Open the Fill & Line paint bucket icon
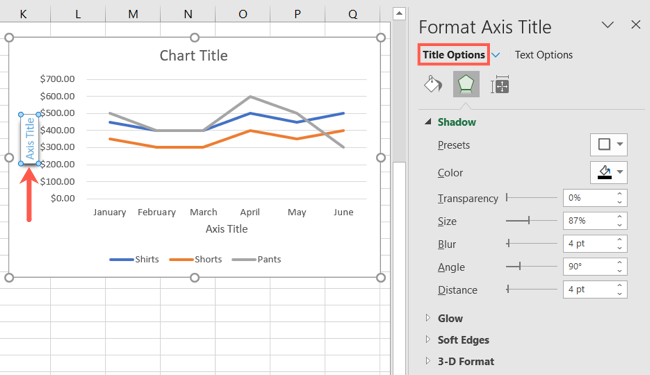The width and height of the screenshot is (650, 375). click(433, 84)
